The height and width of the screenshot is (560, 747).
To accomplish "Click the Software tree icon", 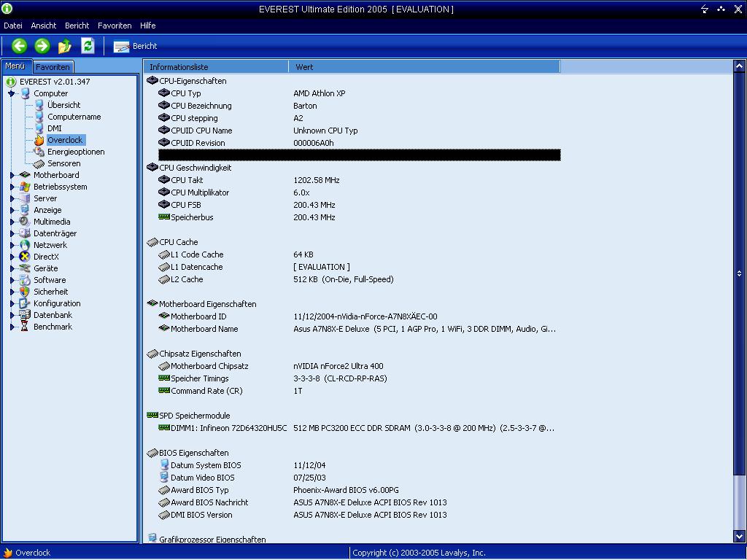I will tap(25, 281).
